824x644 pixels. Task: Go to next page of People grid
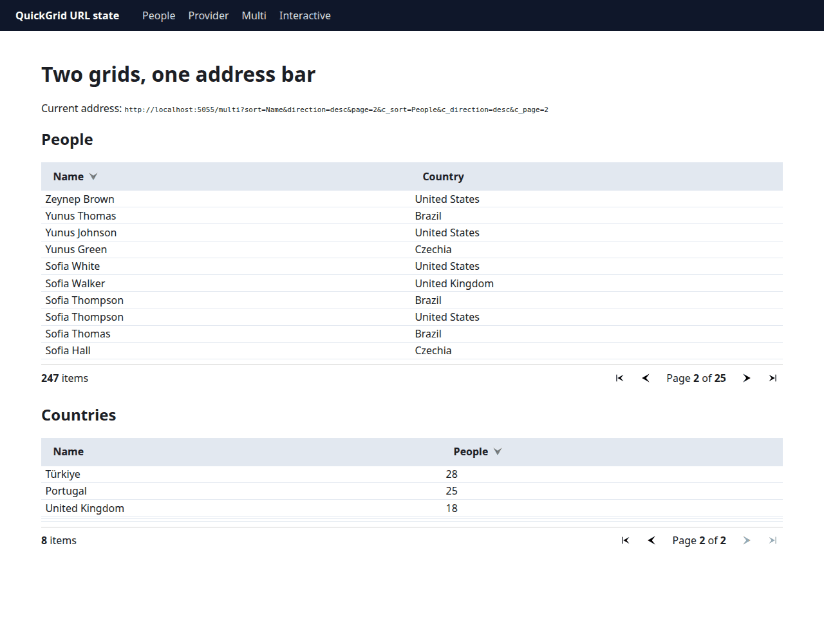[x=747, y=378]
